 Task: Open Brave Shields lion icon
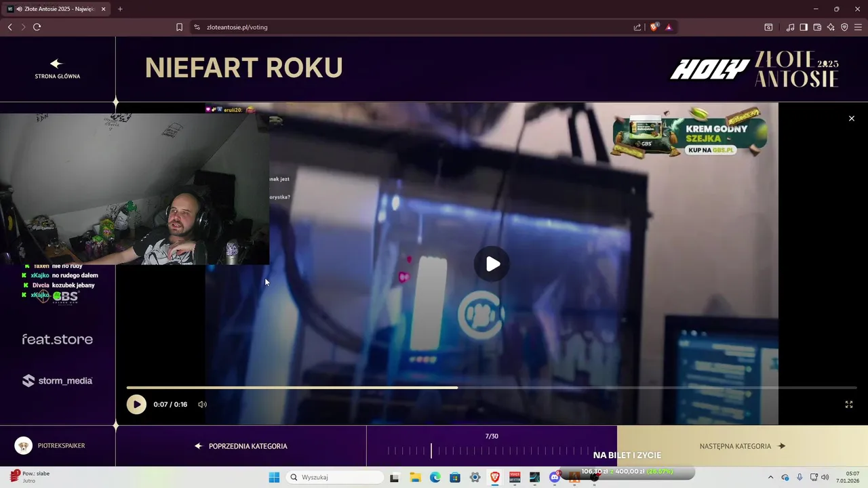coord(654,27)
